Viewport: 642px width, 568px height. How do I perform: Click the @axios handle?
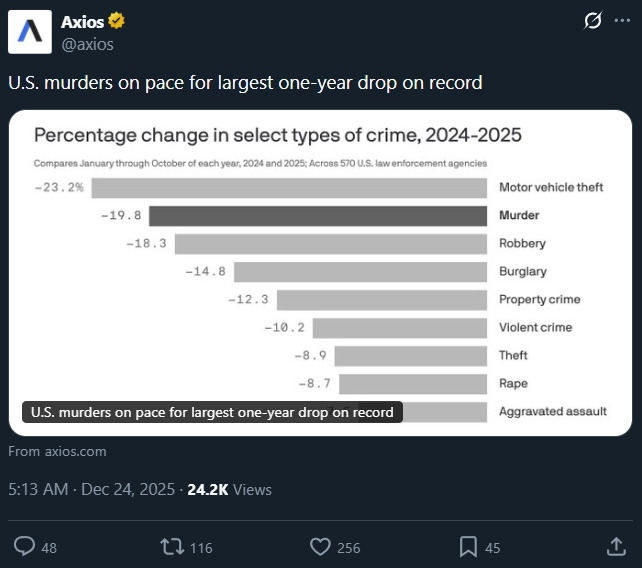pos(87,44)
